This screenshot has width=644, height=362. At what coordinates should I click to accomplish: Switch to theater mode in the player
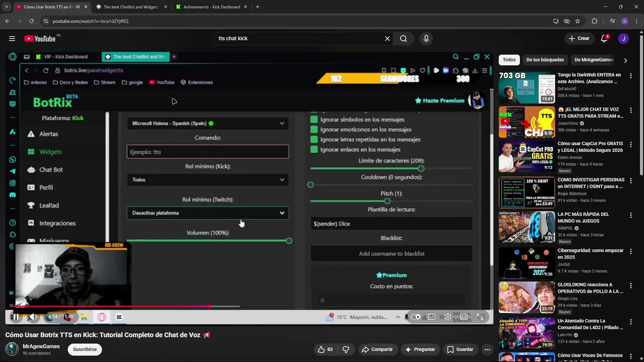(x=464, y=317)
